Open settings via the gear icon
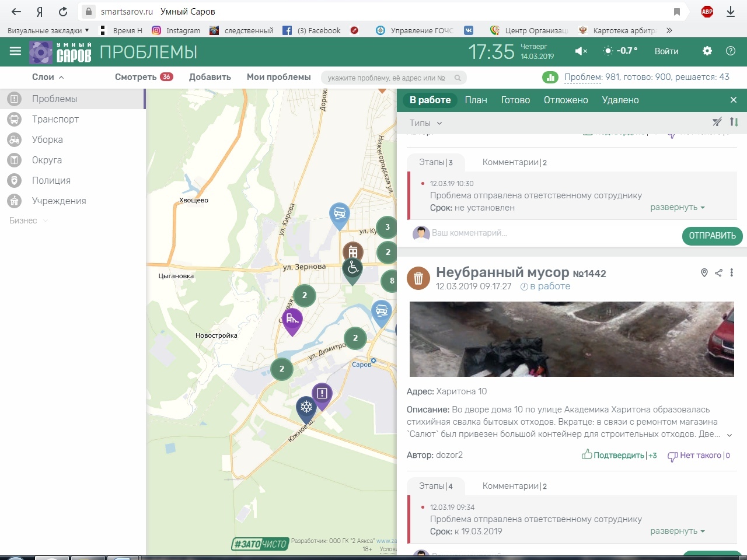 707,51
